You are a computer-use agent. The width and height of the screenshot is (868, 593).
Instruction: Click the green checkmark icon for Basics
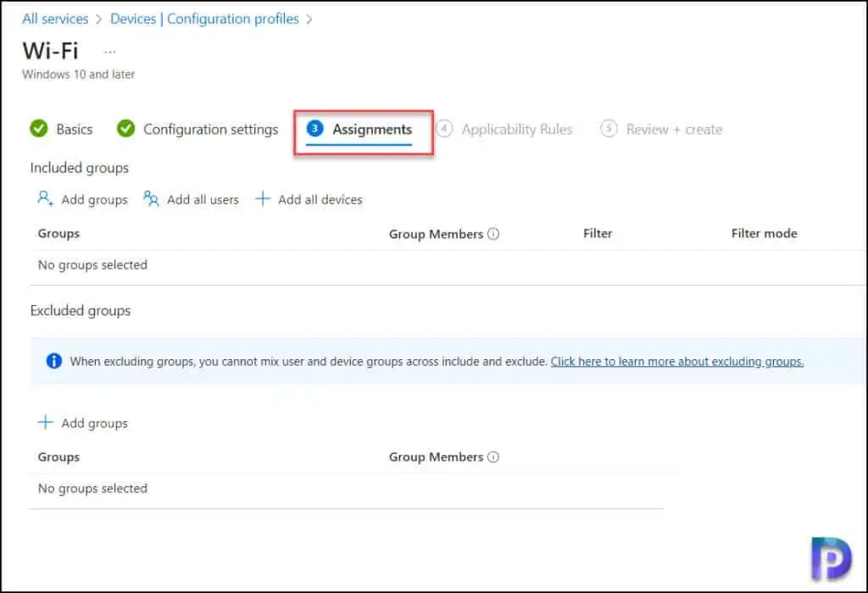[39, 128]
